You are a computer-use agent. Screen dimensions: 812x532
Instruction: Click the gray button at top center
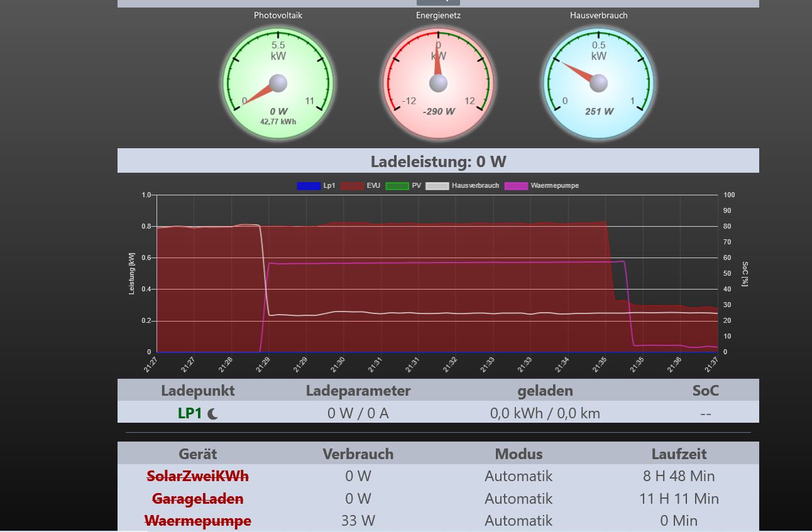(x=438, y=2)
